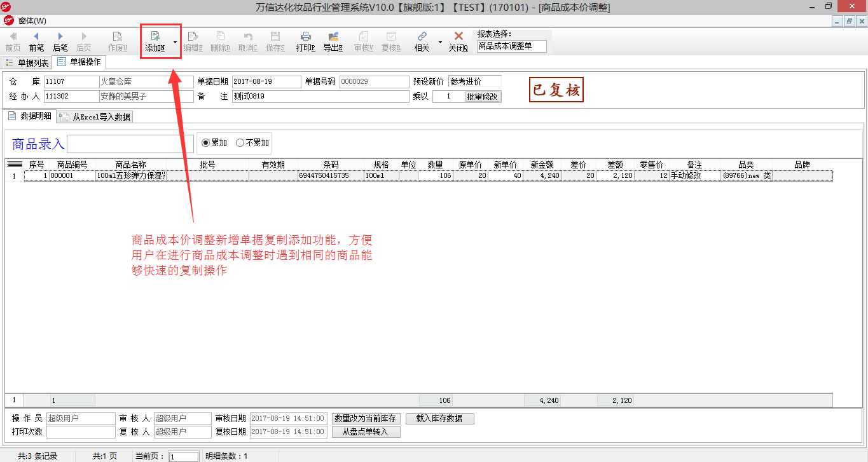Image resolution: width=868 pixels, height=462 pixels.
Task: Go to last page (后页) record
Action: click(x=83, y=41)
